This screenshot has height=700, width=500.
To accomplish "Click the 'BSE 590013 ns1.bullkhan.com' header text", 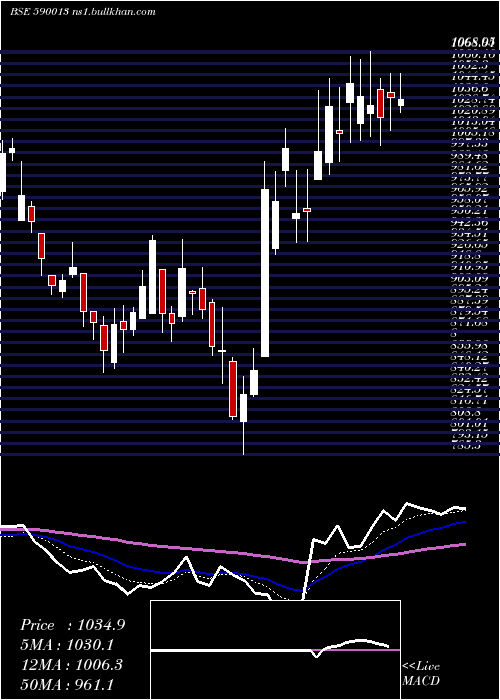I will click(83, 12).
